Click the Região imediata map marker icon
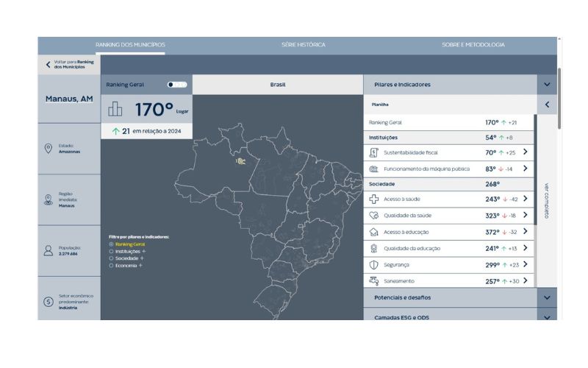 pos(49,199)
